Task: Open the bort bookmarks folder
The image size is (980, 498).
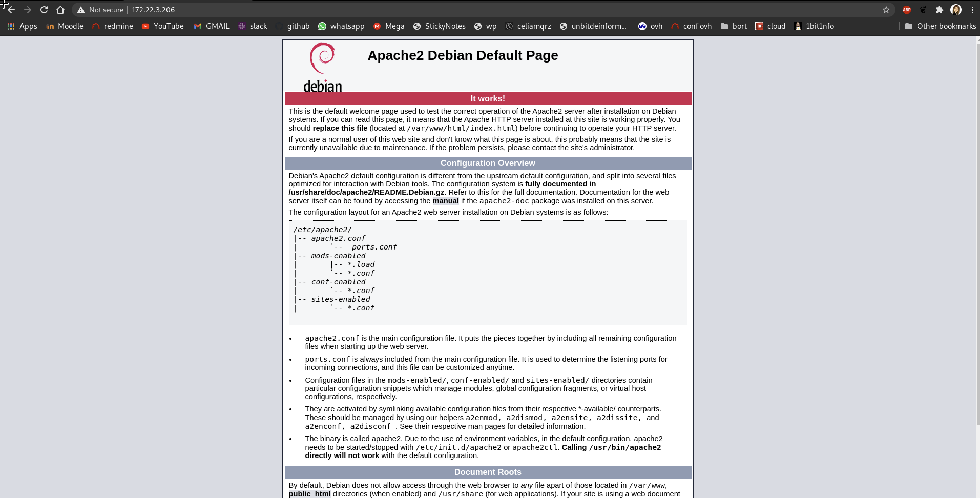Action: tap(734, 26)
